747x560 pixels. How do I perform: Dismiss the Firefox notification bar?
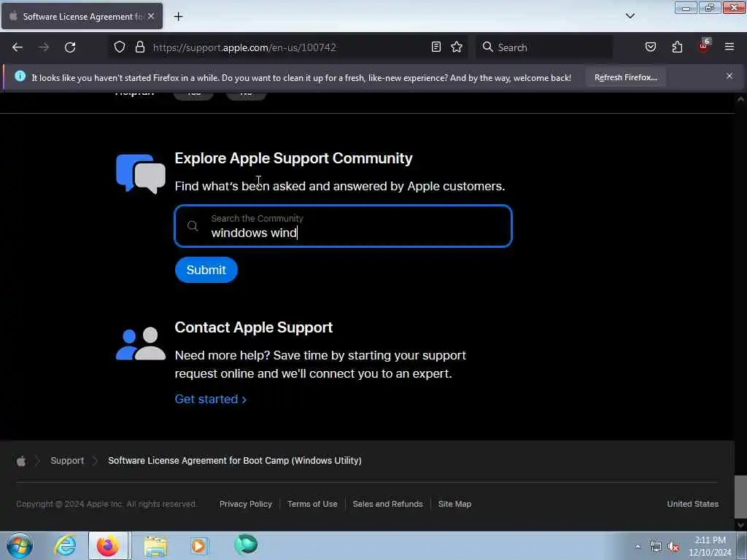tap(729, 76)
